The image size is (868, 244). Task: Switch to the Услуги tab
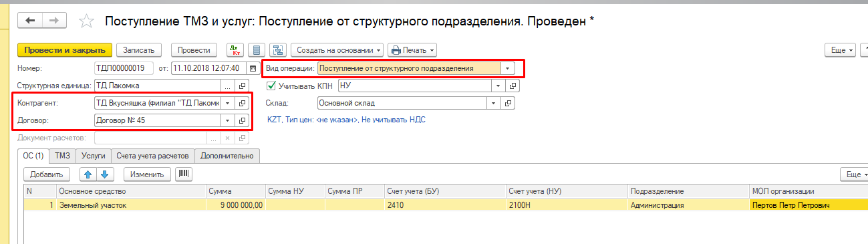[x=94, y=156]
